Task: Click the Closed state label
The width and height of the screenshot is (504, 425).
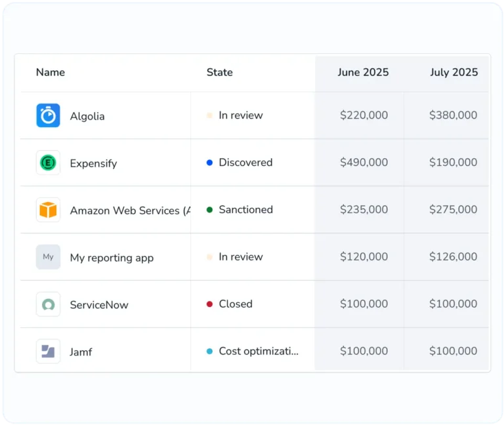Action: point(236,304)
